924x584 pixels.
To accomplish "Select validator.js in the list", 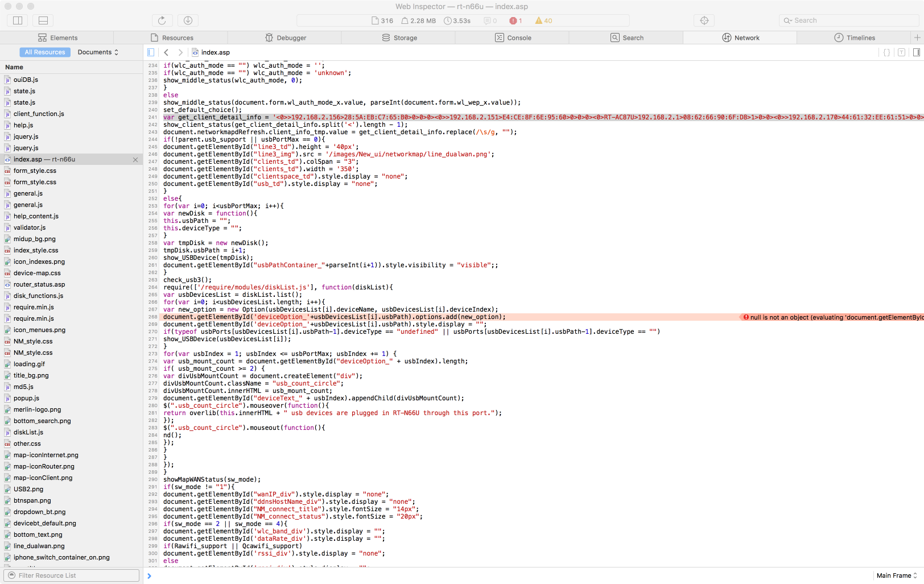I will click(x=71, y=227).
